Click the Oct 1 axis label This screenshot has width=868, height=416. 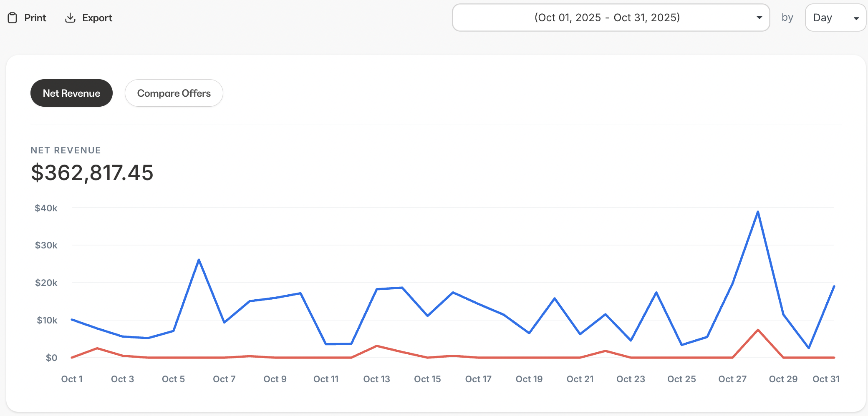click(72, 379)
